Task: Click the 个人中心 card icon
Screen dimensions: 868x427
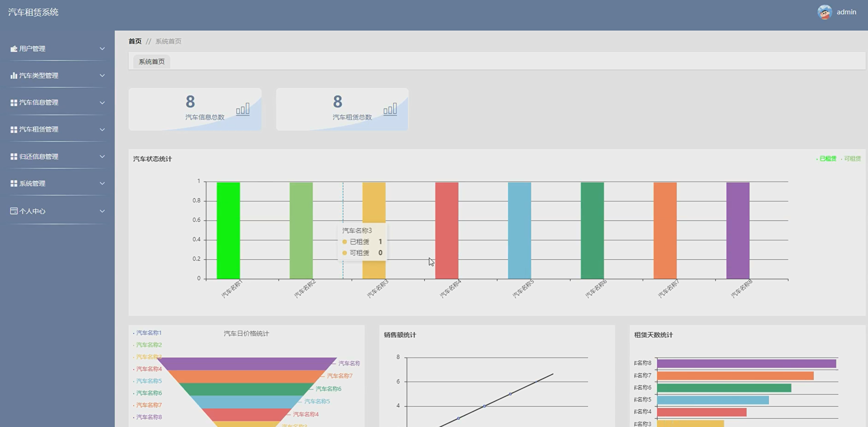Action: (x=14, y=211)
